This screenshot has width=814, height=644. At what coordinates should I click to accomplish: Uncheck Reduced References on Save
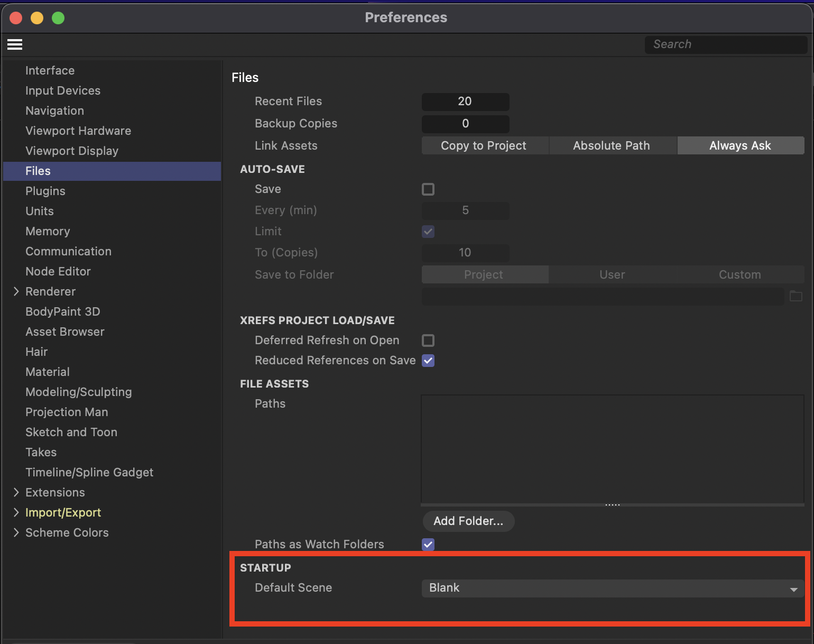[x=428, y=361]
